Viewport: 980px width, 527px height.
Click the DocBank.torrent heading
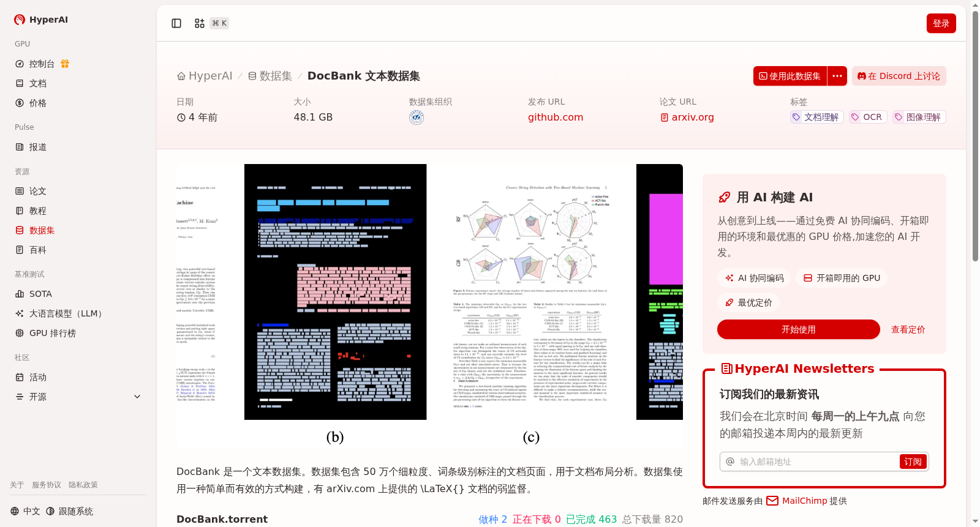[222, 519]
